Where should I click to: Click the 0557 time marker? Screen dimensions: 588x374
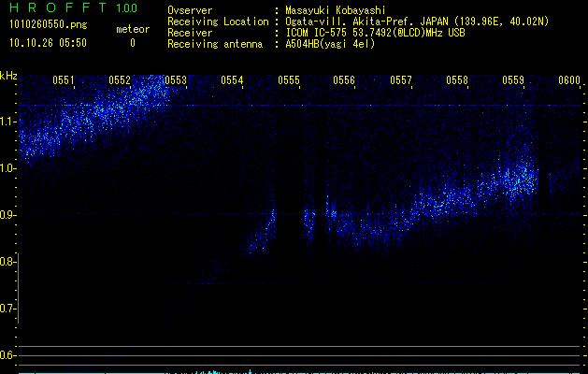(x=401, y=80)
